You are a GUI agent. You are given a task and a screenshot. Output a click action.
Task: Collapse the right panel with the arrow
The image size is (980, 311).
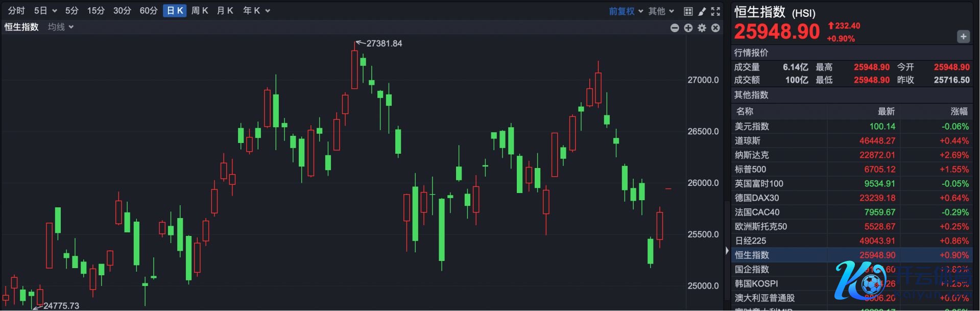tap(727, 251)
